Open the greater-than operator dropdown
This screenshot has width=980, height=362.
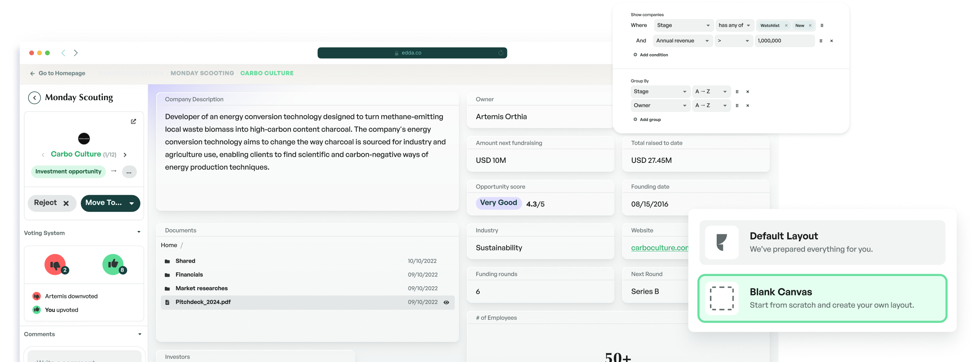click(x=733, y=41)
